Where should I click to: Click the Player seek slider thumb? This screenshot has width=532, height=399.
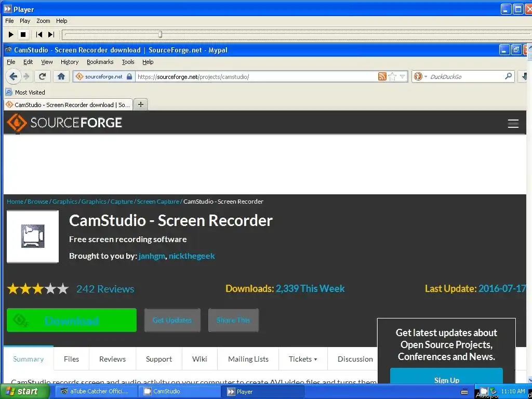(160, 34)
